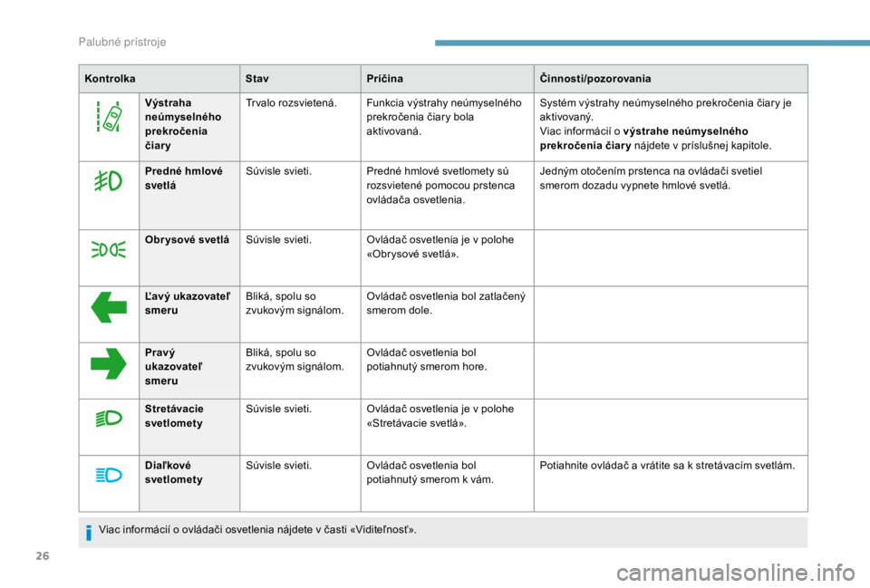Click 'Bliká, spolu so zvukovým signálom' for right indicator
Viewport: 870px width, 588px height.
[x=295, y=360]
